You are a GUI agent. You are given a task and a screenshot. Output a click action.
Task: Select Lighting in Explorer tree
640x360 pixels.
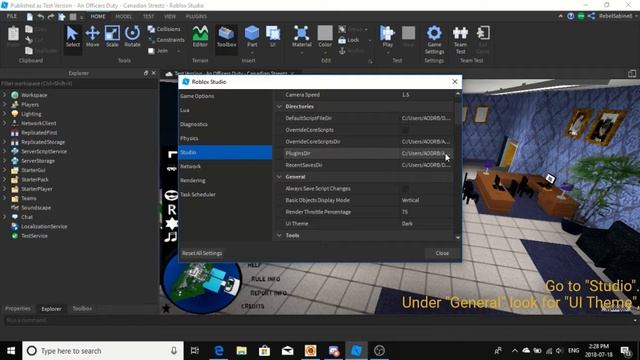[31, 114]
